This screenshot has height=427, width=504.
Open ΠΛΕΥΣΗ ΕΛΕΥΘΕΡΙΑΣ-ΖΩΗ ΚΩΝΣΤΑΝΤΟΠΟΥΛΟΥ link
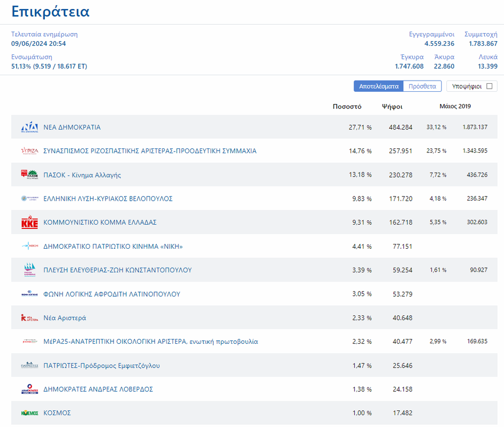[x=117, y=270]
